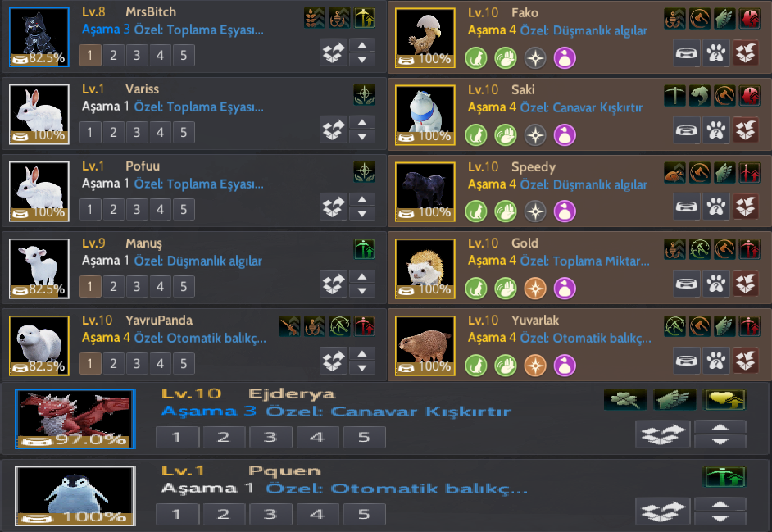Toggle slot 1 for MrsBitch
Screen dimensions: 772x532
pyautogui.click(x=90, y=55)
